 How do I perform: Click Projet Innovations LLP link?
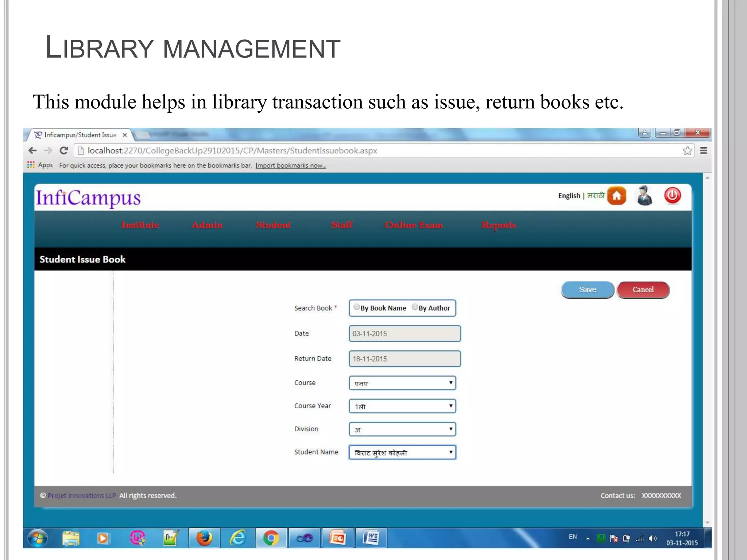point(82,495)
